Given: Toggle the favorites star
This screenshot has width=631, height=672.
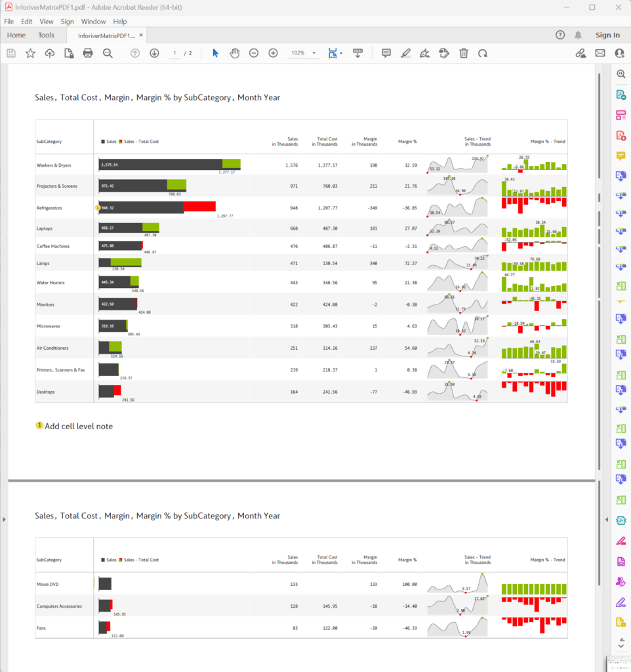Looking at the screenshot, I should coord(30,53).
